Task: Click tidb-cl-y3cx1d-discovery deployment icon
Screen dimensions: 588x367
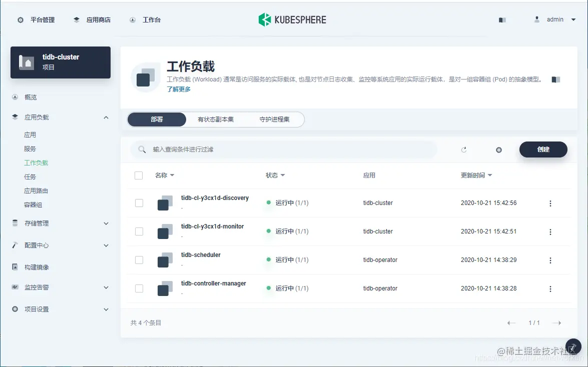Action: coord(165,203)
